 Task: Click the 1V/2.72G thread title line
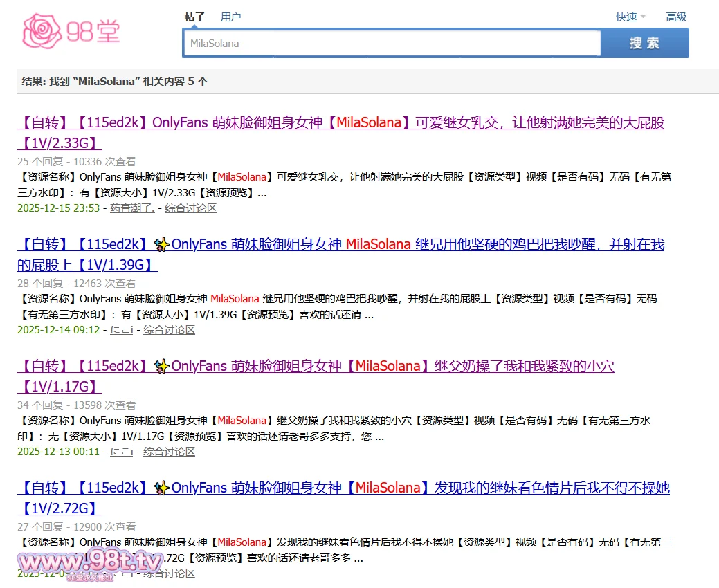(x=60, y=507)
